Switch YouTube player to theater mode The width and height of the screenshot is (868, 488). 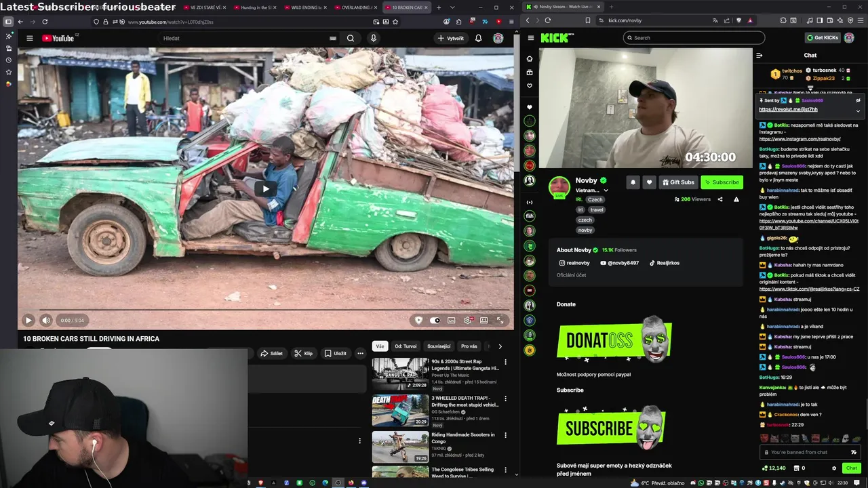pyautogui.click(x=484, y=321)
